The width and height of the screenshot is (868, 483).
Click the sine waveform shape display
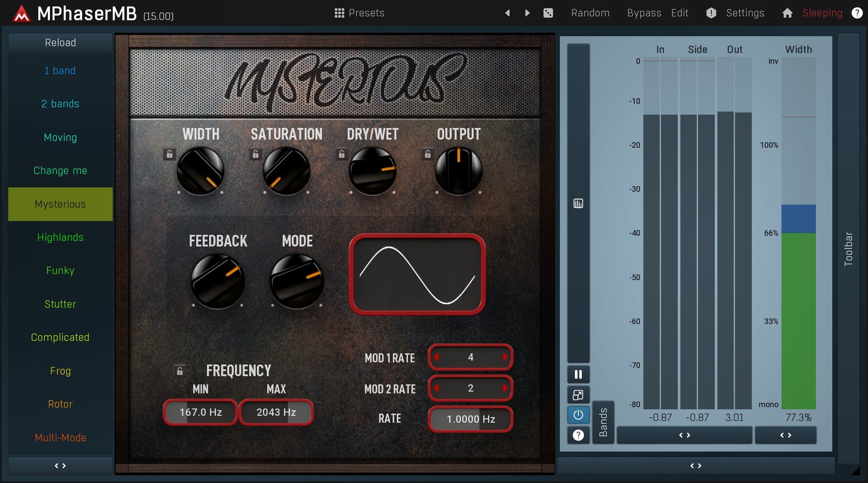[x=417, y=275]
